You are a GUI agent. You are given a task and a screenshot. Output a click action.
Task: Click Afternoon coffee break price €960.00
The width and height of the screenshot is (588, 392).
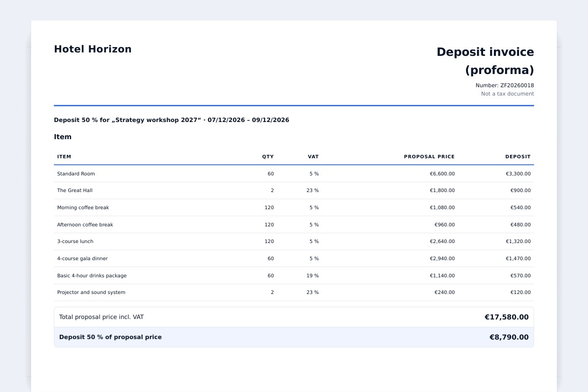tap(444, 224)
